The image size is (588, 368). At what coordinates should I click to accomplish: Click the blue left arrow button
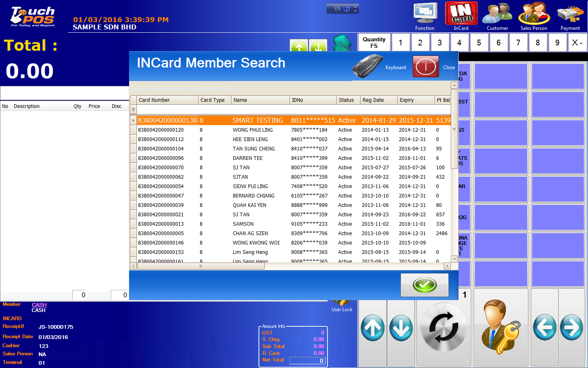click(x=545, y=327)
